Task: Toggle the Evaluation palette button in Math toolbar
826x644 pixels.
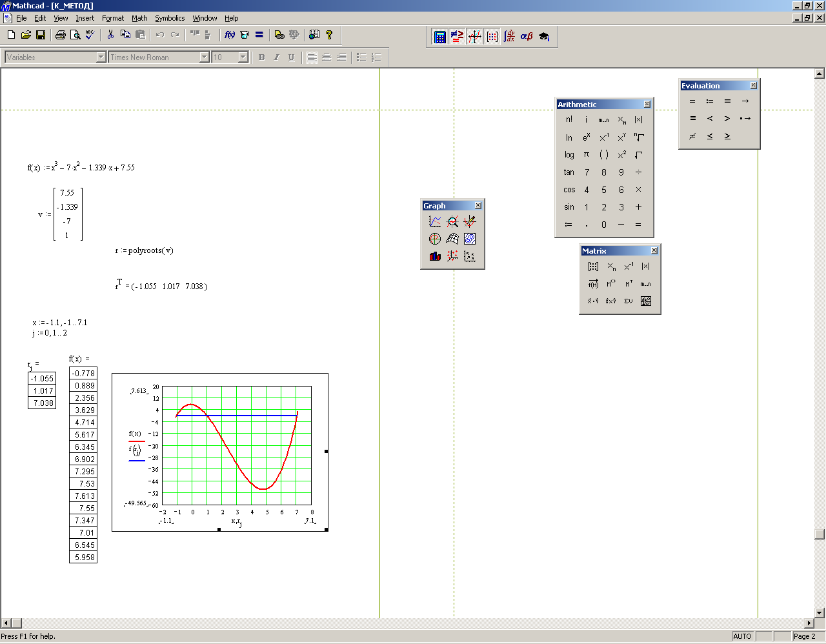Action: pos(457,37)
